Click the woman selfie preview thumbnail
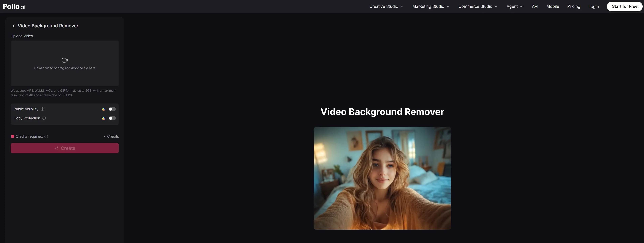 point(382,178)
